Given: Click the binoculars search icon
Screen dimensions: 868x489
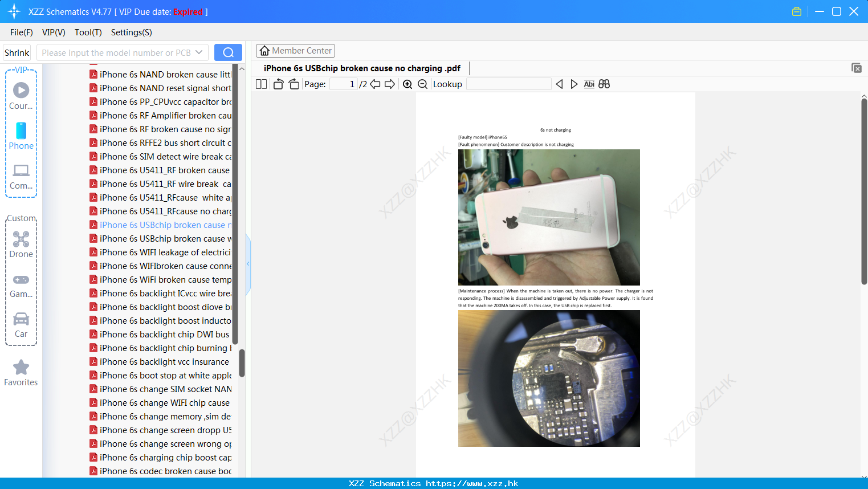Looking at the screenshot, I should [x=604, y=84].
